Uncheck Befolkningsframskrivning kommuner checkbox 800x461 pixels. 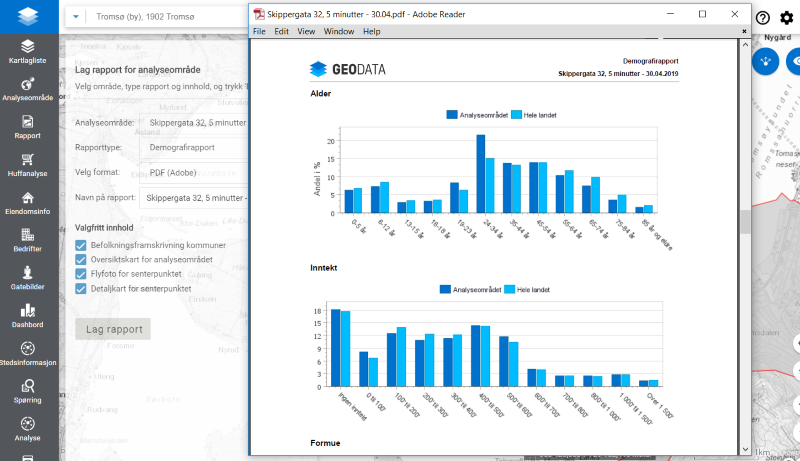click(82, 245)
